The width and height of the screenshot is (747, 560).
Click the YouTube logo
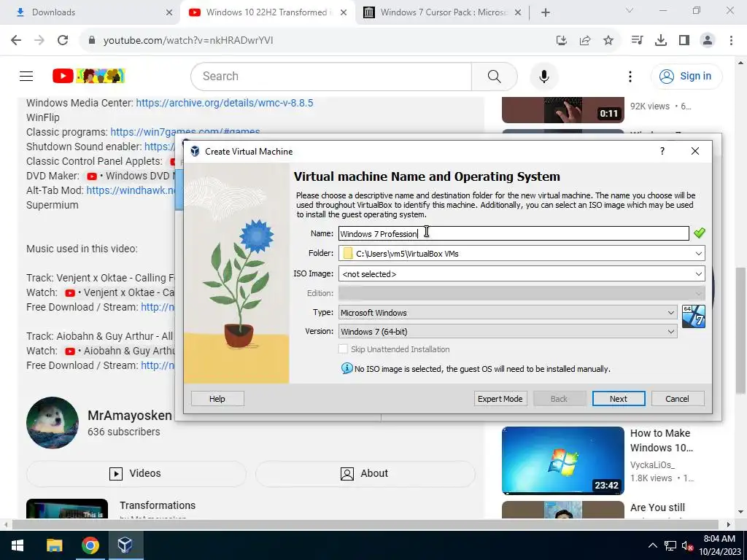coord(88,76)
